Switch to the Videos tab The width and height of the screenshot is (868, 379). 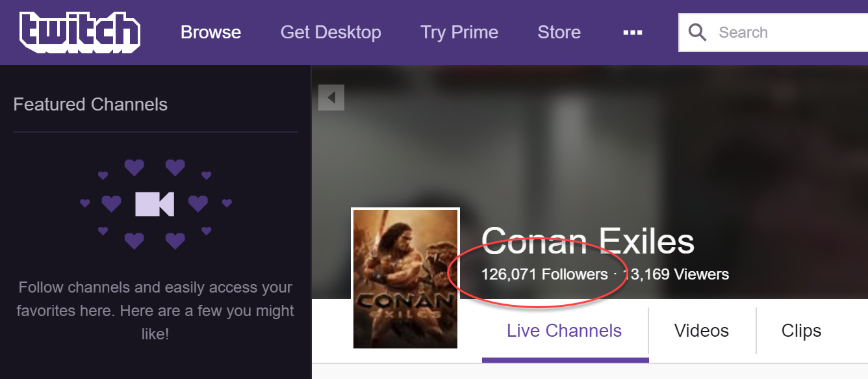click(x=702, y=331)
